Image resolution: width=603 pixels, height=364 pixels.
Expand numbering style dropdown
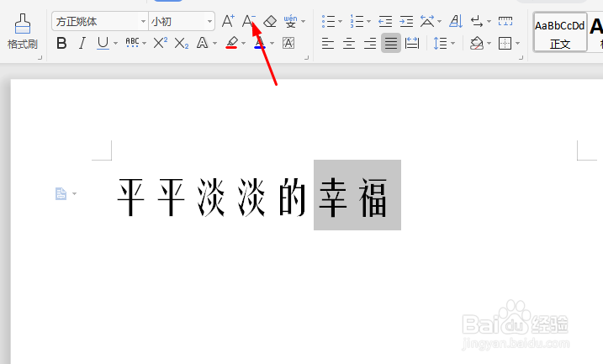point(368,21)
